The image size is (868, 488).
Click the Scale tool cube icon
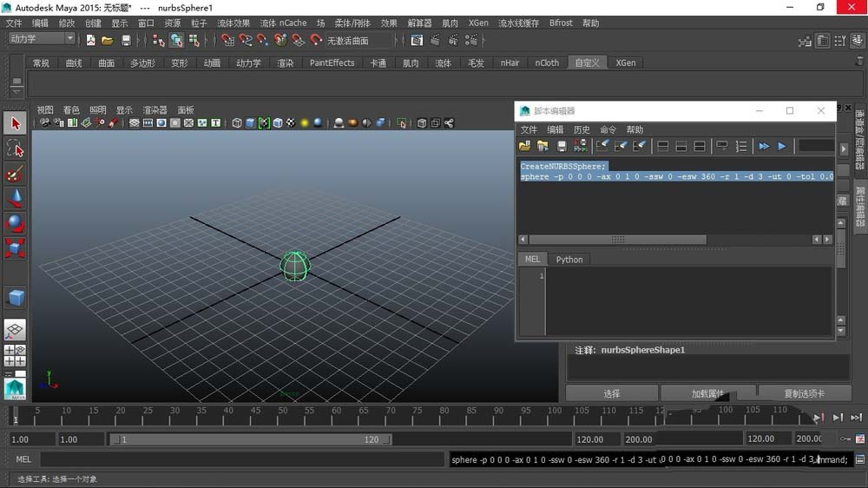[x=15, y=248]
